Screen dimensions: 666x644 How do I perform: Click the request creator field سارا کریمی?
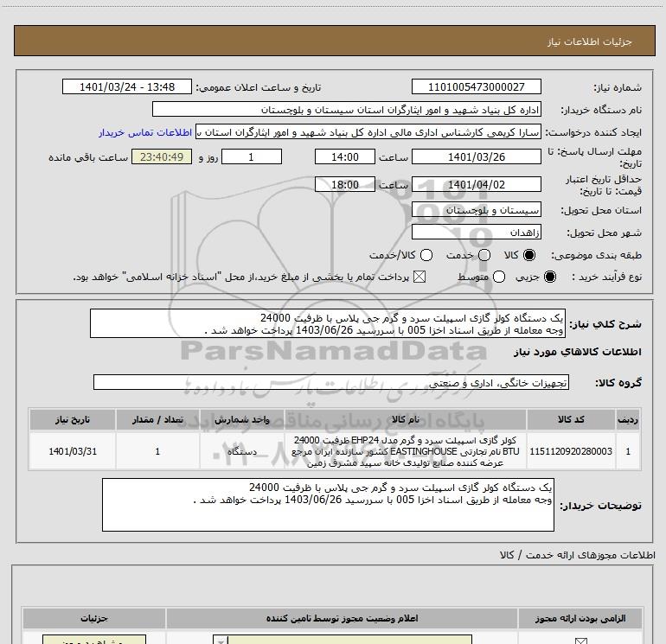click(x=368, y=132)
